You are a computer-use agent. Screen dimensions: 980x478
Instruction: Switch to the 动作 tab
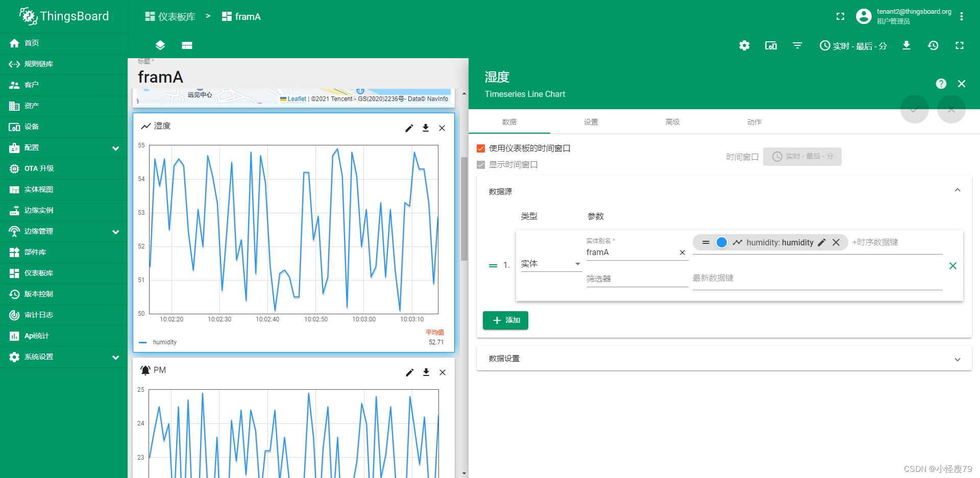(x=754, y=122)
